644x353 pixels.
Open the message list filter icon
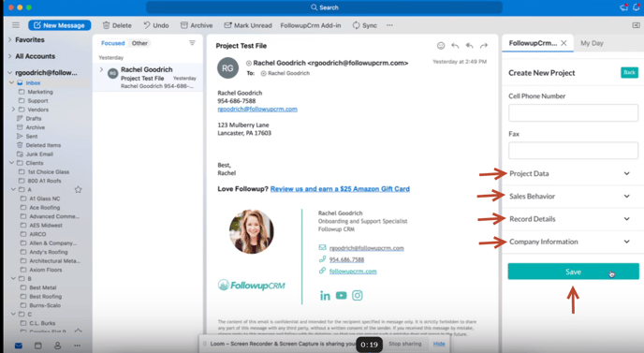tap(192, 43)
